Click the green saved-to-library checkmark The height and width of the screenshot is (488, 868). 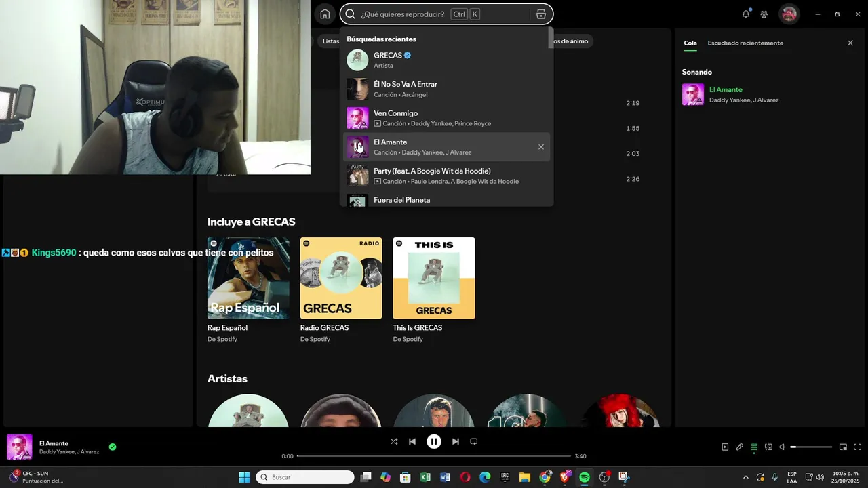(x=113, y=447)
